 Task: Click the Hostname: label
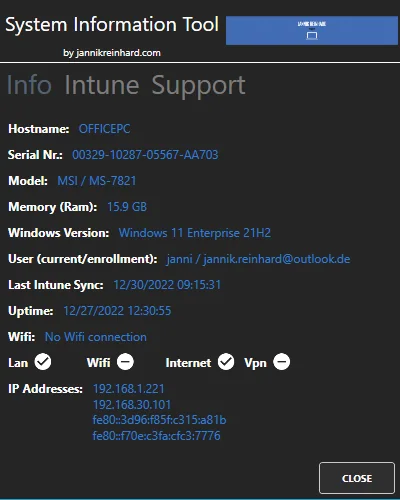[39, 129]
